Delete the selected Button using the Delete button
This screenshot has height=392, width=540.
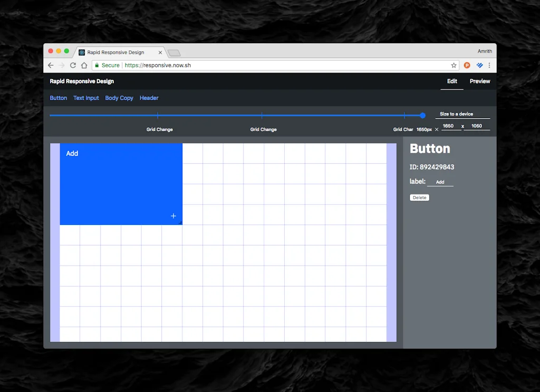click(x=419, y=197)
